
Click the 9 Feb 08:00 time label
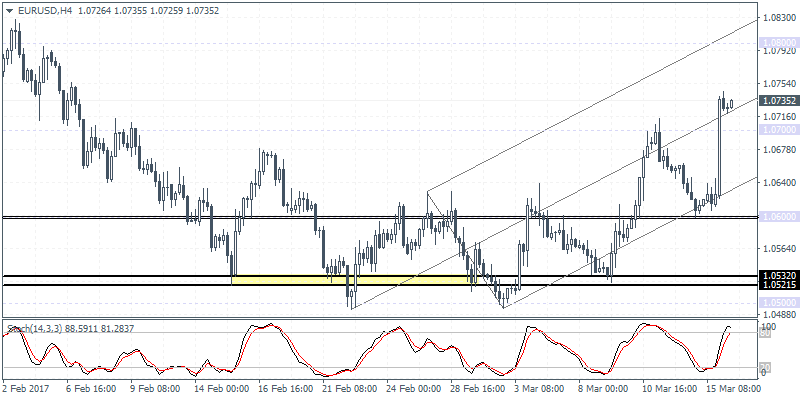(x=156, y=388)
